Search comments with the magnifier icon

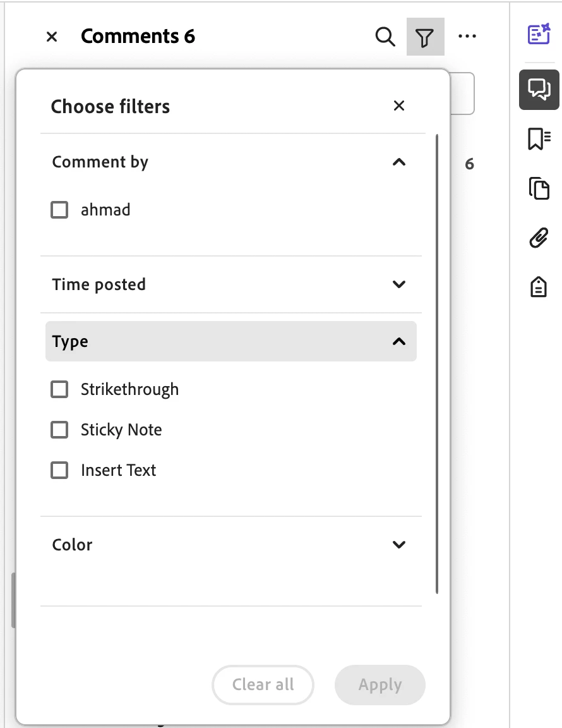pos(385,37)
